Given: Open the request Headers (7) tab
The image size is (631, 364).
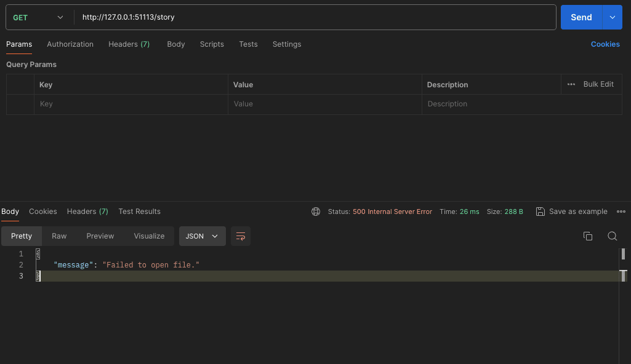Looking at the screenshot, I should 129,44.
